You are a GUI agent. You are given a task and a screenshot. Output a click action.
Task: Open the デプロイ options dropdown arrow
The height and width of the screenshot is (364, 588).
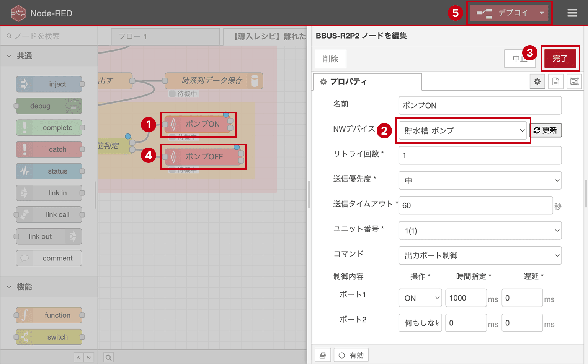[x=541, y=13]
